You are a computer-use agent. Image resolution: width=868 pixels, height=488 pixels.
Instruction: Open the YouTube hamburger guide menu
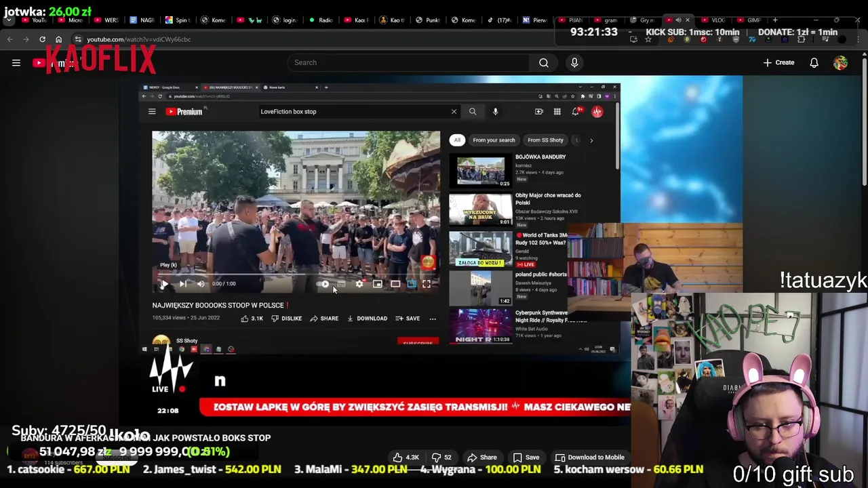tap(16, 63)
